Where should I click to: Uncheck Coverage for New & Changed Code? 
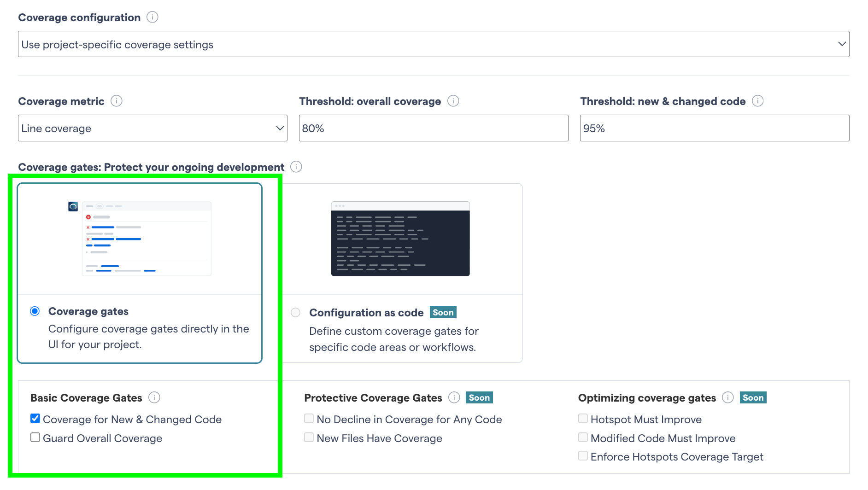click(x=35, y=419)
